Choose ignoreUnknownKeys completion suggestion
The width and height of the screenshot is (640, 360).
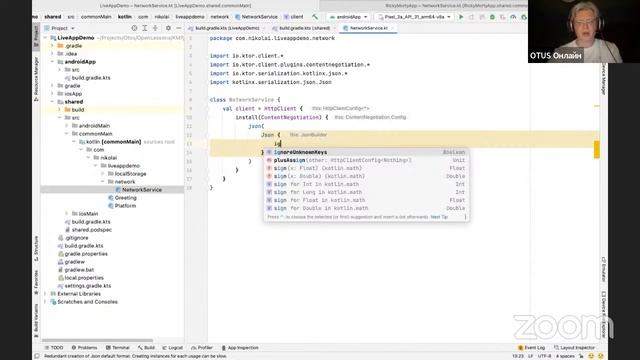point(366,152)
